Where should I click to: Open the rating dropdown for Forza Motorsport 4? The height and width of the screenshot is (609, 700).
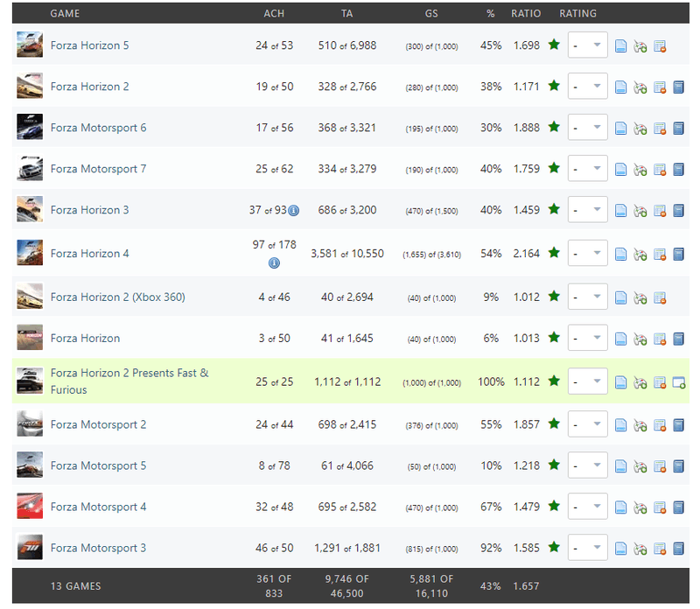pos(587,506)
